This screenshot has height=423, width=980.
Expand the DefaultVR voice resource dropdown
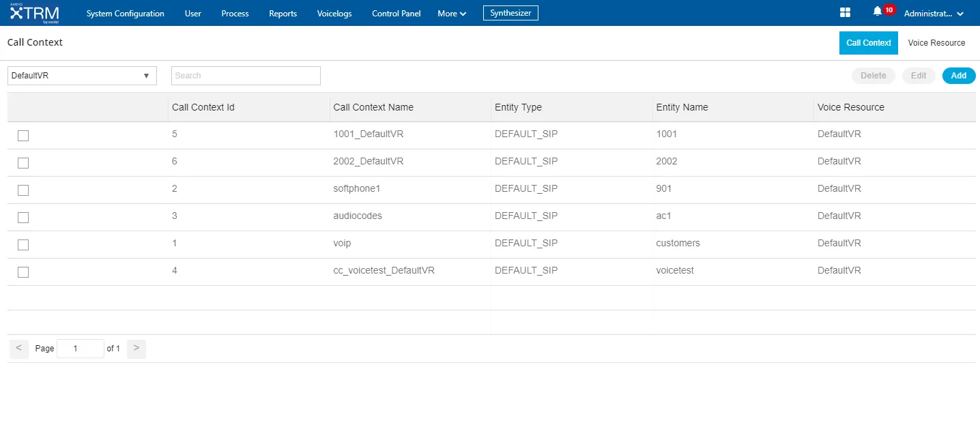pos(82,76)
